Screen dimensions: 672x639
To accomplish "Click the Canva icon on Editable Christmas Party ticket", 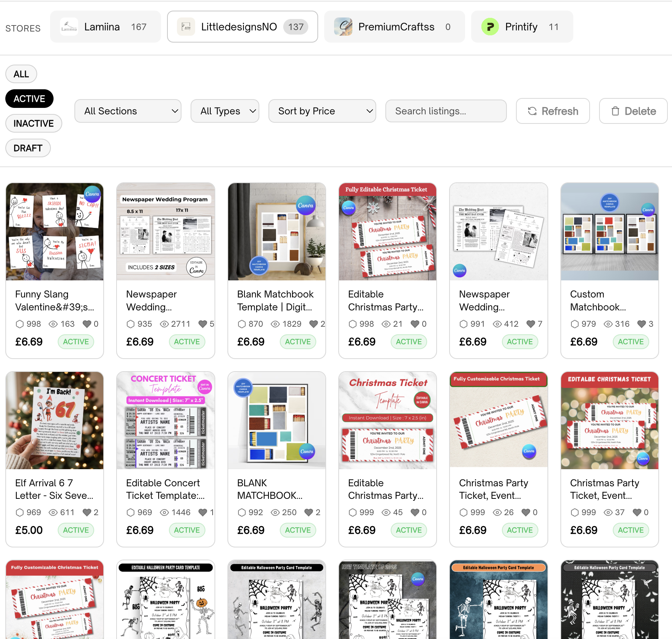I will click(x=348, y=208).
